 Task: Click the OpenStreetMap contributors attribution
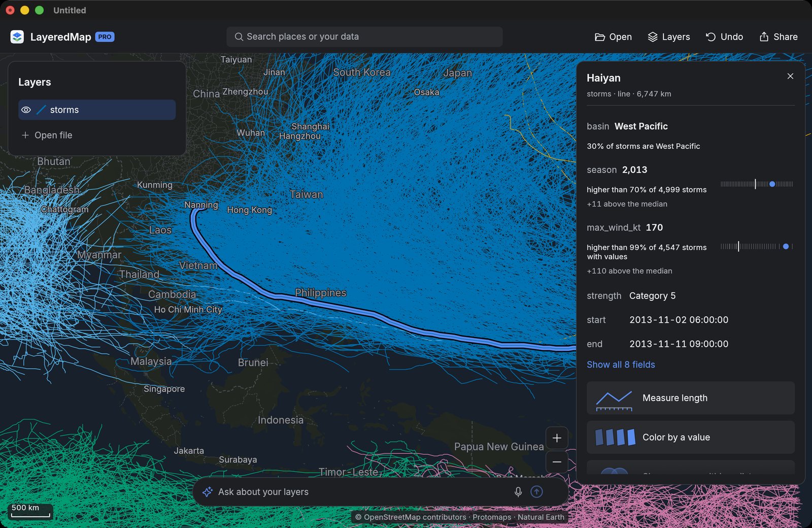[410, 517]
